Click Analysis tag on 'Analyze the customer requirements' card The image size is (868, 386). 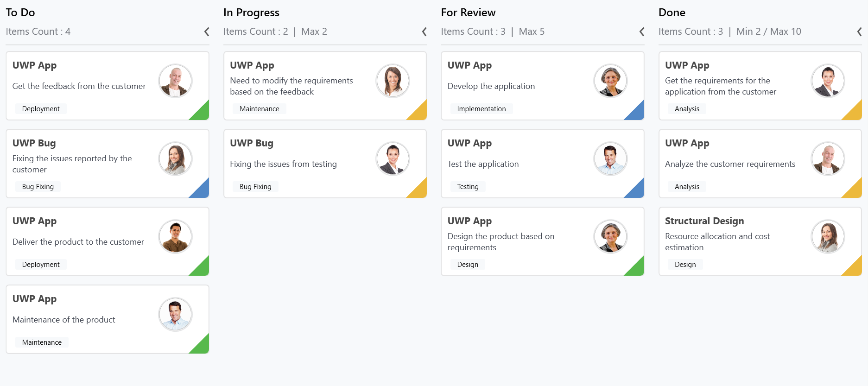687,187
